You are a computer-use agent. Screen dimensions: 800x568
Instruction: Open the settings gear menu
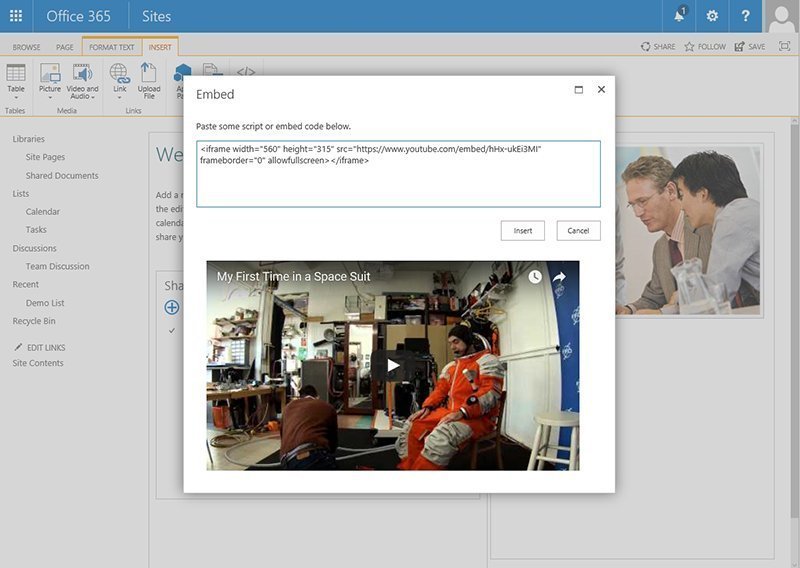click(712, 16)
